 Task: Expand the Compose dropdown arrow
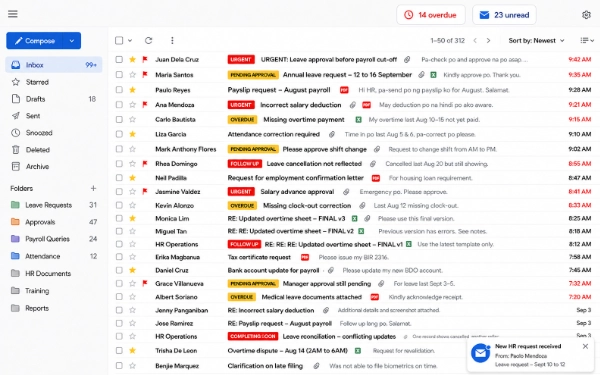coord(72,41)
